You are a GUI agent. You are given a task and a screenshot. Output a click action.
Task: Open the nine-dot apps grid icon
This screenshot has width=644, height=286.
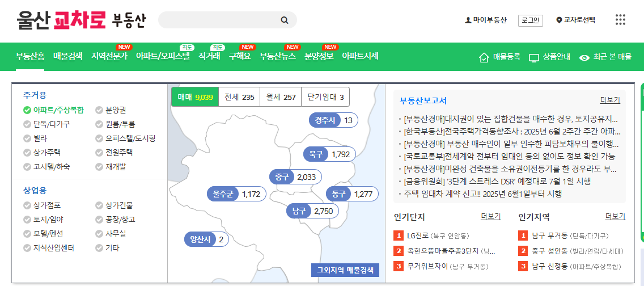(x=620, y=20)
